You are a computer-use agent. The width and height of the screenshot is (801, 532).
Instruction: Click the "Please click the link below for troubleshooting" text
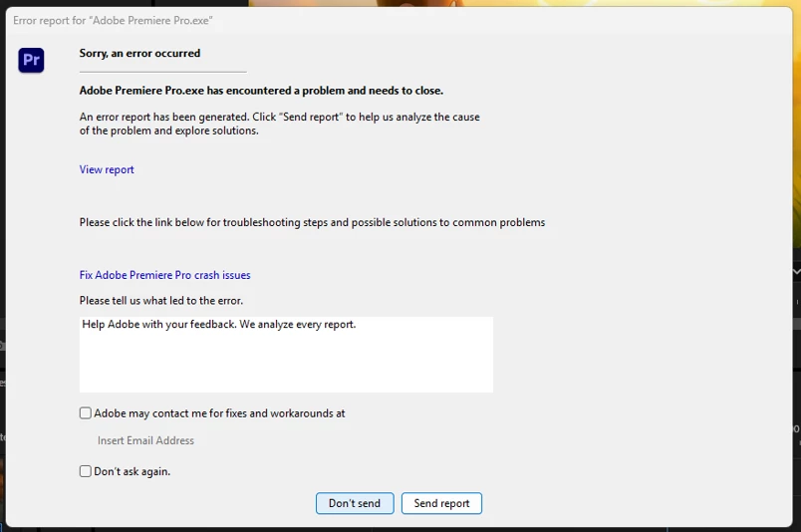coord(312,222)
